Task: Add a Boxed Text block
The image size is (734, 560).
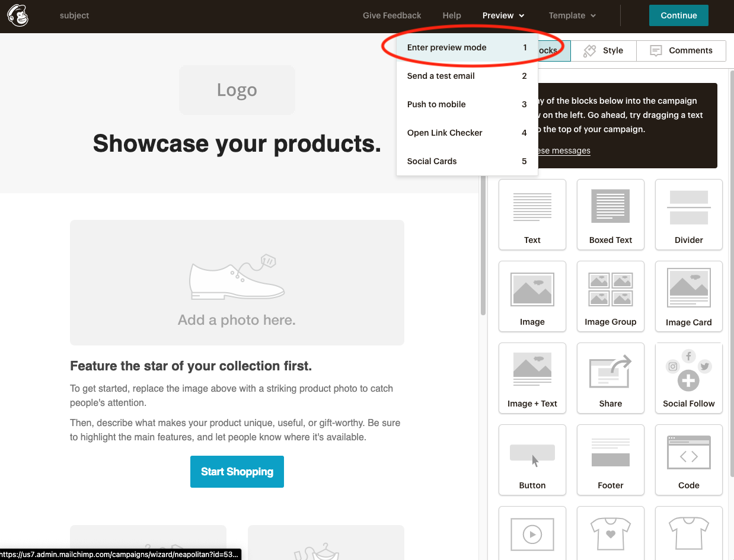Action: 611,215
